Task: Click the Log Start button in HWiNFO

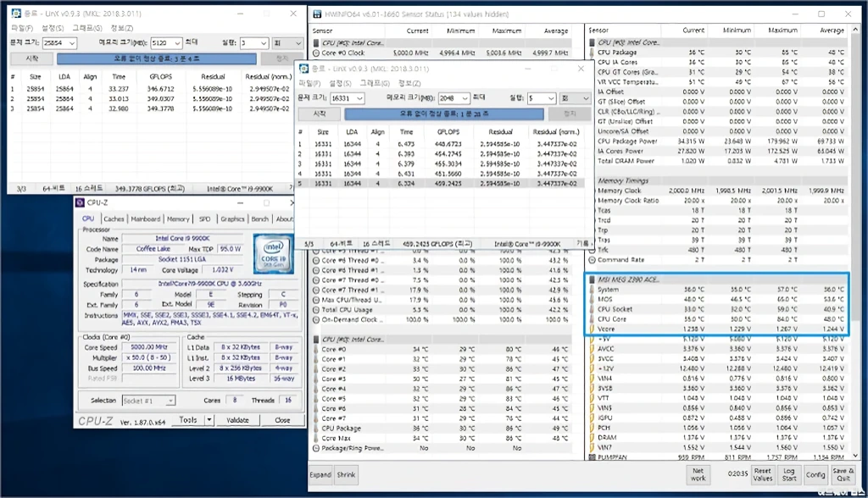Action: [x=789, y=474]
